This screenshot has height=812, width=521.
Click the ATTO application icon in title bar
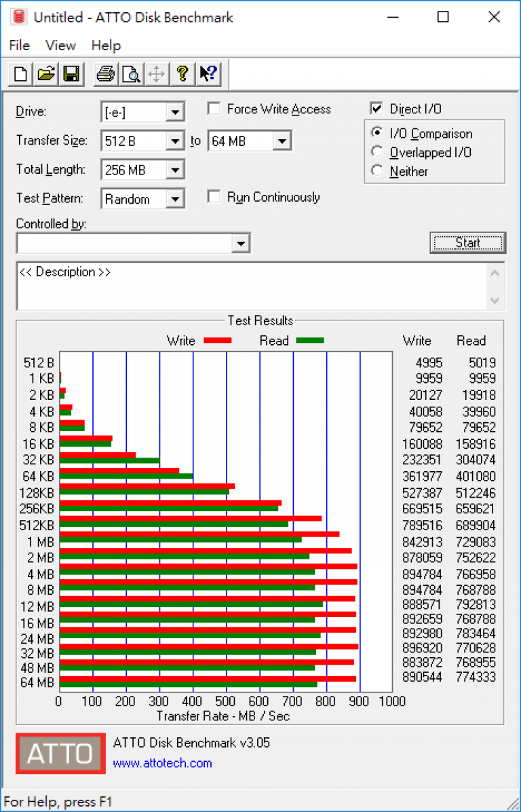click(x=19, y=17)
